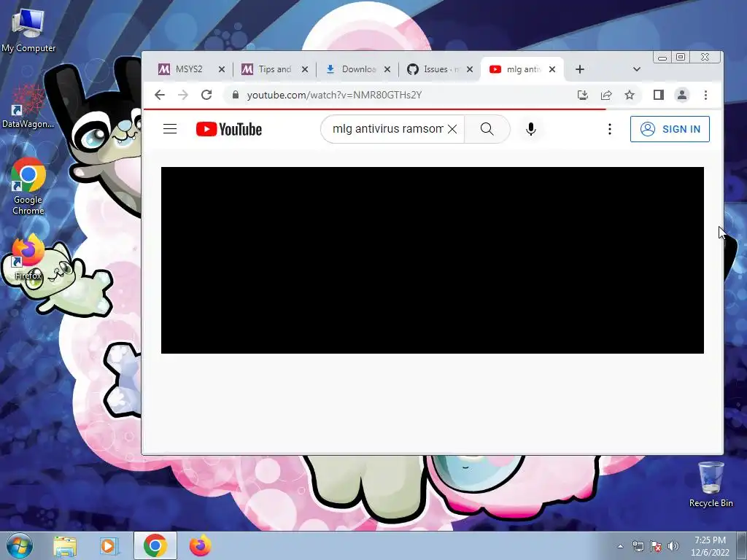Select the Firefox desktop shortcut
Screen dimensions: 747x560
(x=28, y=257)
